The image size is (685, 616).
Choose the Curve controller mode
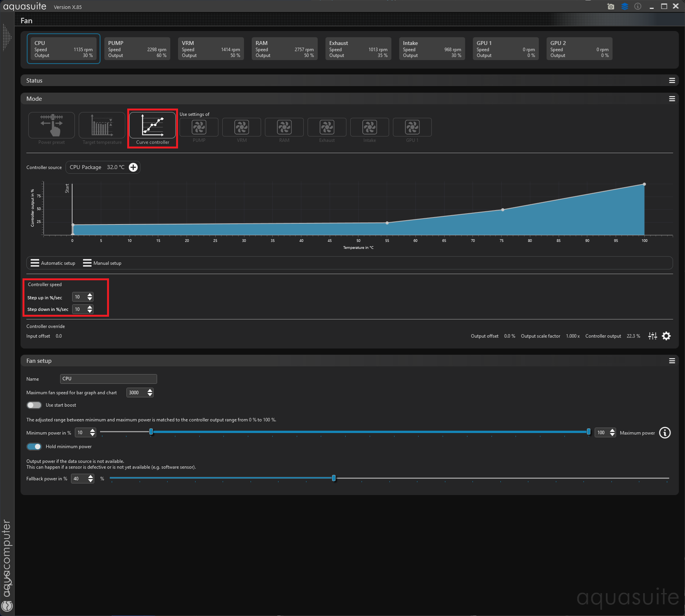point(152,126)
